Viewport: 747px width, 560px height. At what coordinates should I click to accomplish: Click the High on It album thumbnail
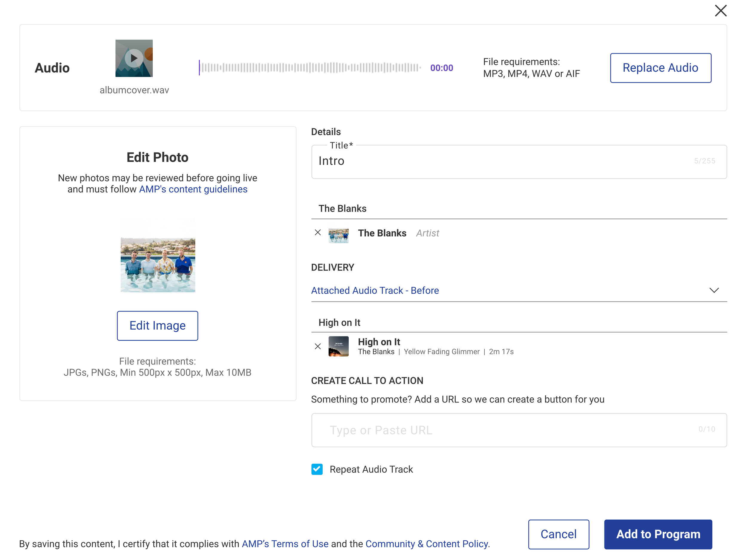(338, 346)
